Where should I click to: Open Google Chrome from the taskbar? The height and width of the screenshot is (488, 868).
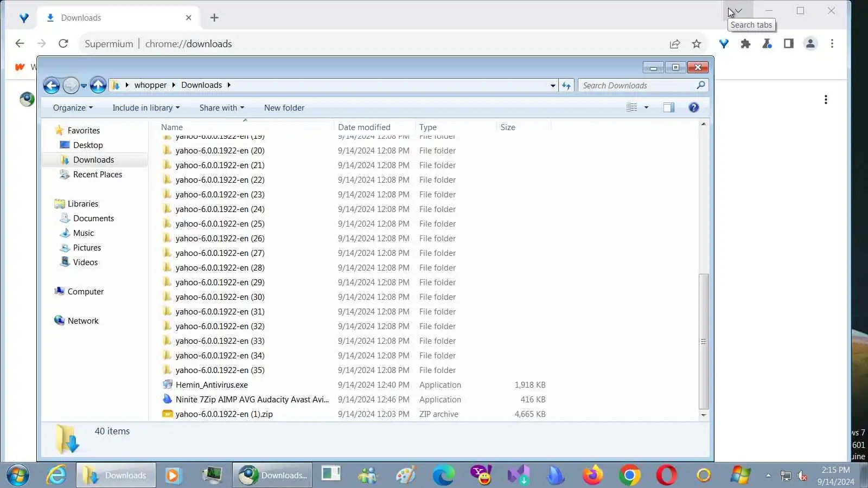629,476
